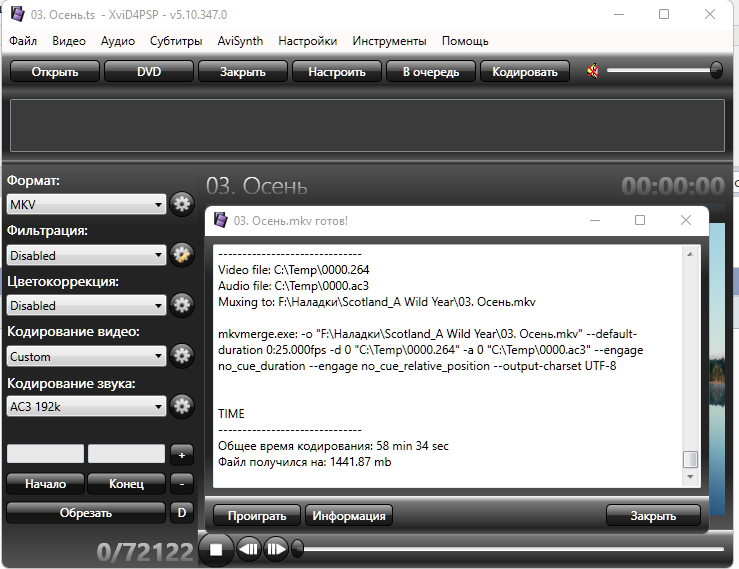Play the finished file with Проиграть
Image resolution: width=739 pixels, height=569 pixels.
point(257,516)
